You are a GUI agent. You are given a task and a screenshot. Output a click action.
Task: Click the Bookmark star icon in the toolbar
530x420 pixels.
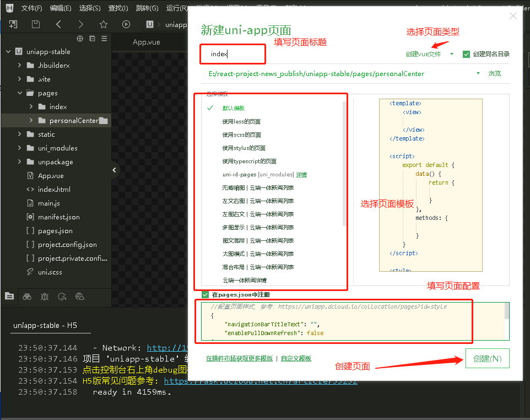coord(103,24)
